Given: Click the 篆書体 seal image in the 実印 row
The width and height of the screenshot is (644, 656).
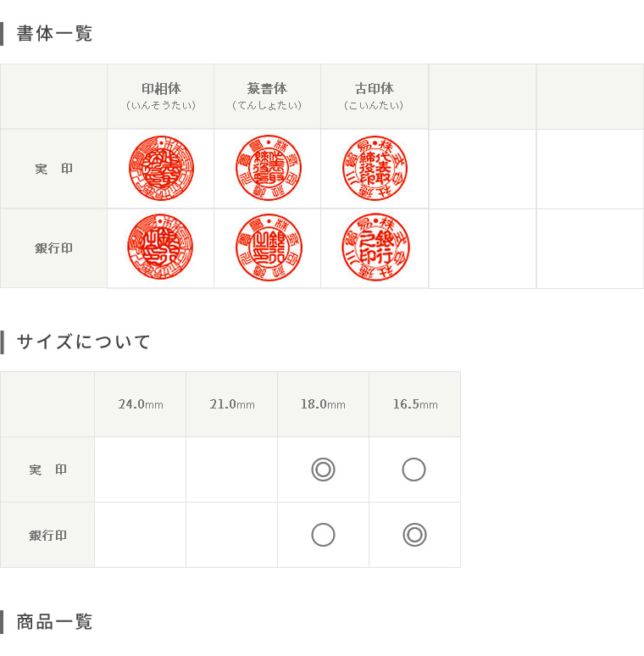Looking at the screenshot, I should click(x=269, y=168).
